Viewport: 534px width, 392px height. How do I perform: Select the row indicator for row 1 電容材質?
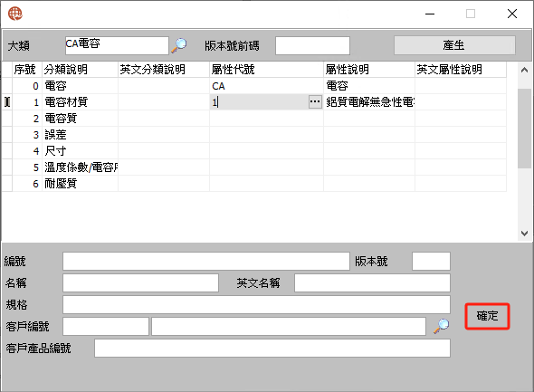(7, 101)
